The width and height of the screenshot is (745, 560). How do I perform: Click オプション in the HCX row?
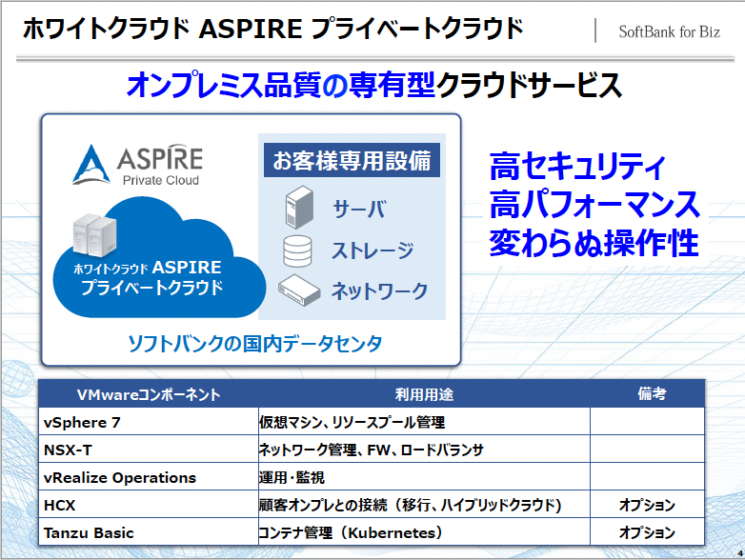648,505
